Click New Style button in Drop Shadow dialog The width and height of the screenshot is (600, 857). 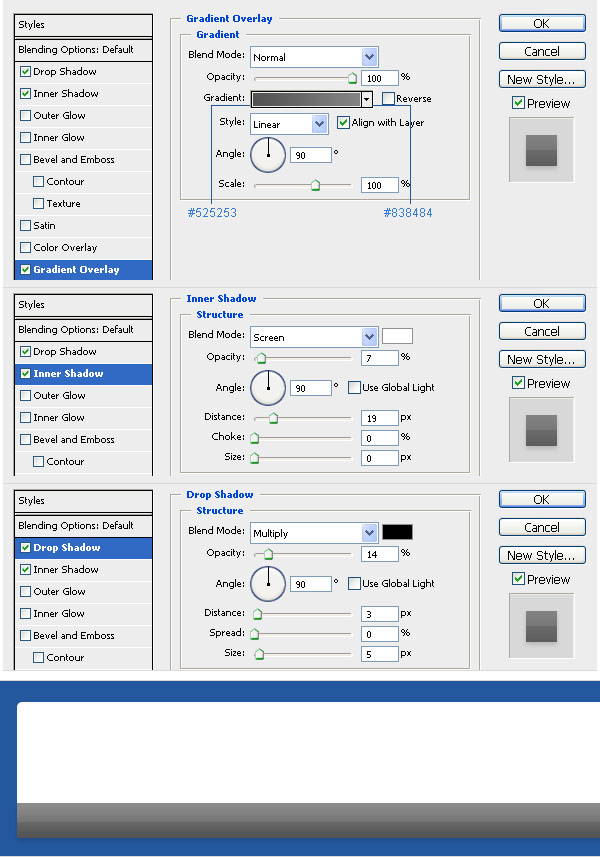pyautogui.click(x=541, y=555)
